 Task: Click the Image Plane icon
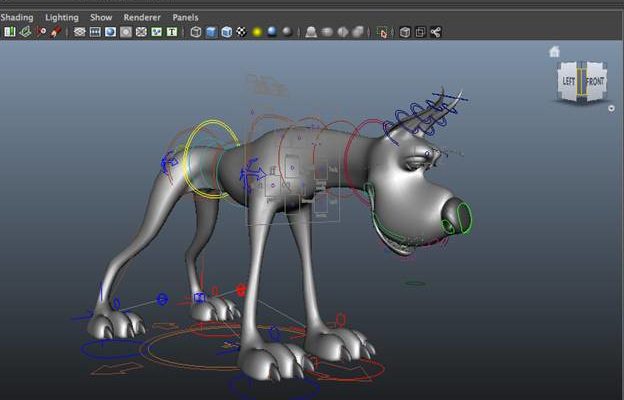pyautogui.click(x=56, y=32)
